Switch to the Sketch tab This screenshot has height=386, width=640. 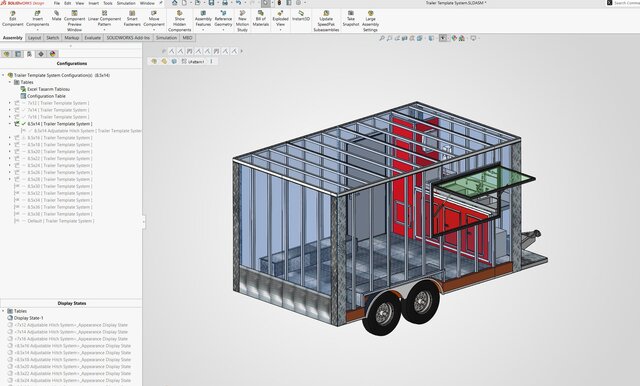[x=53, y=38]
